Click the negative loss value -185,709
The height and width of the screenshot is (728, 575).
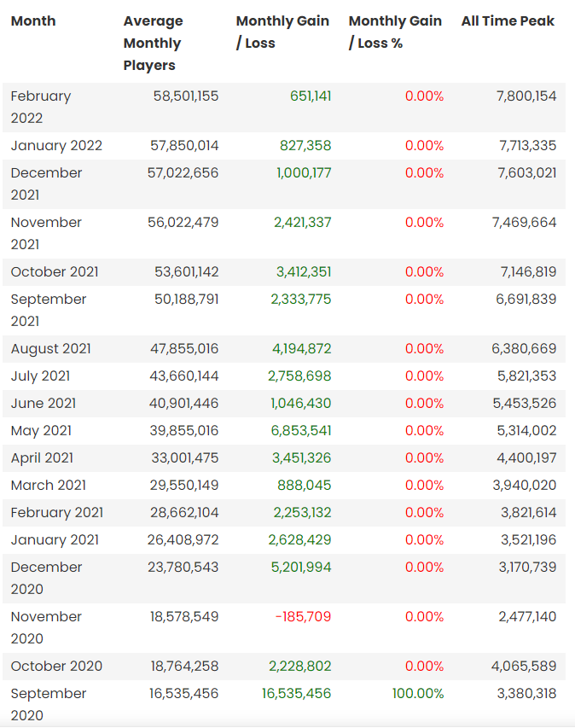pos(302,617)
